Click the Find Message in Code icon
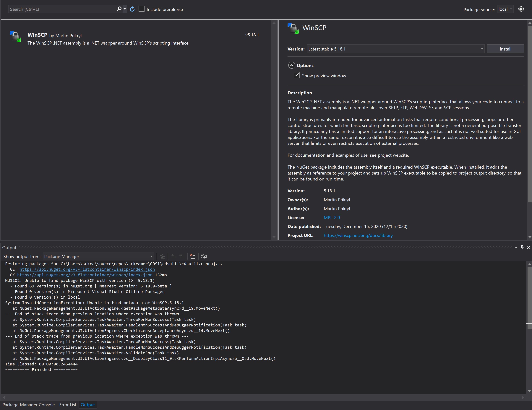The image size is (532, 410). pyautogui.click(x=163, y=256)
